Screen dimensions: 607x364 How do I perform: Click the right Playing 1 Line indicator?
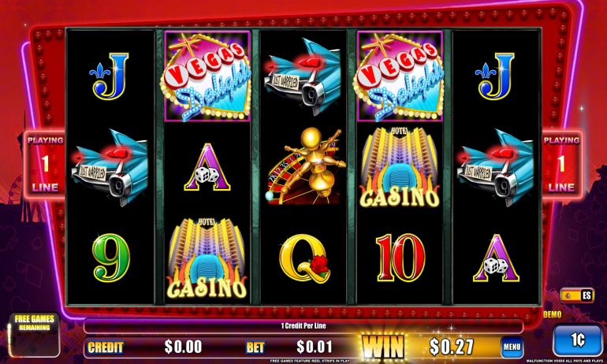[x=562, y=165]
